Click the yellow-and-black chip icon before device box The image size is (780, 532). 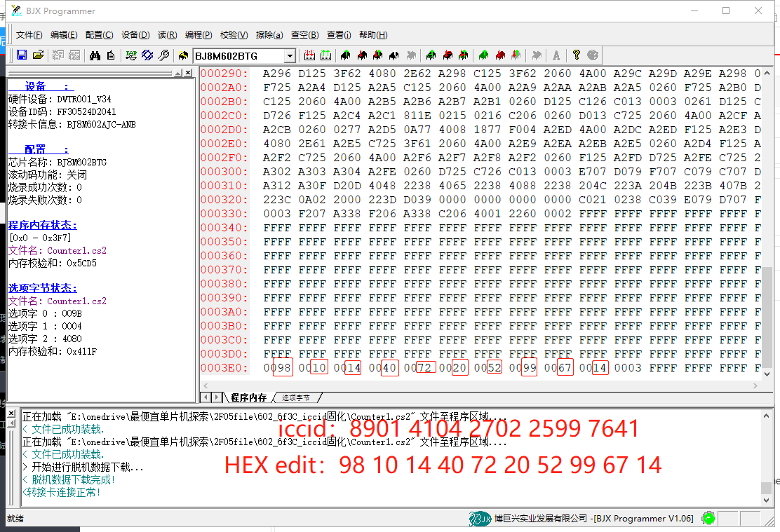[x=184, y=55]
